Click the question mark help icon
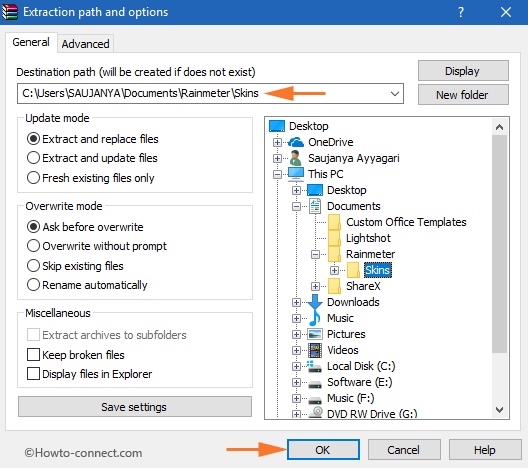Screen dimensions: 528x468 click(461, 12)
